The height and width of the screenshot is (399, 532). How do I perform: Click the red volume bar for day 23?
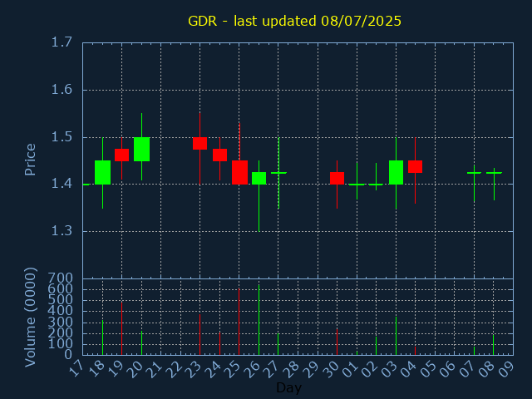pyautogui.click(x=199, y=334)
